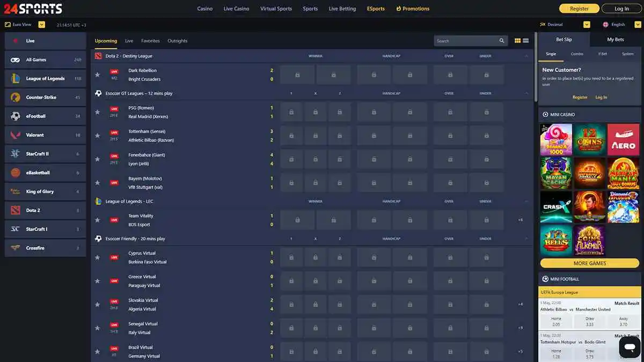The height and width of the screenshot is (362, 644).
Task: Switch to grid view layout icon
Action: click(x=517, y=41)
